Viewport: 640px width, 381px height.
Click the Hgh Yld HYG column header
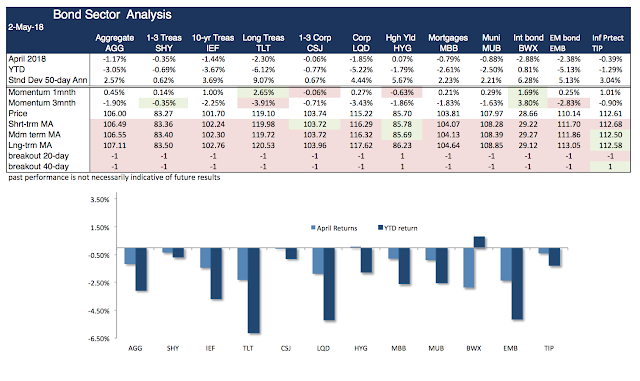pos(401,43)
